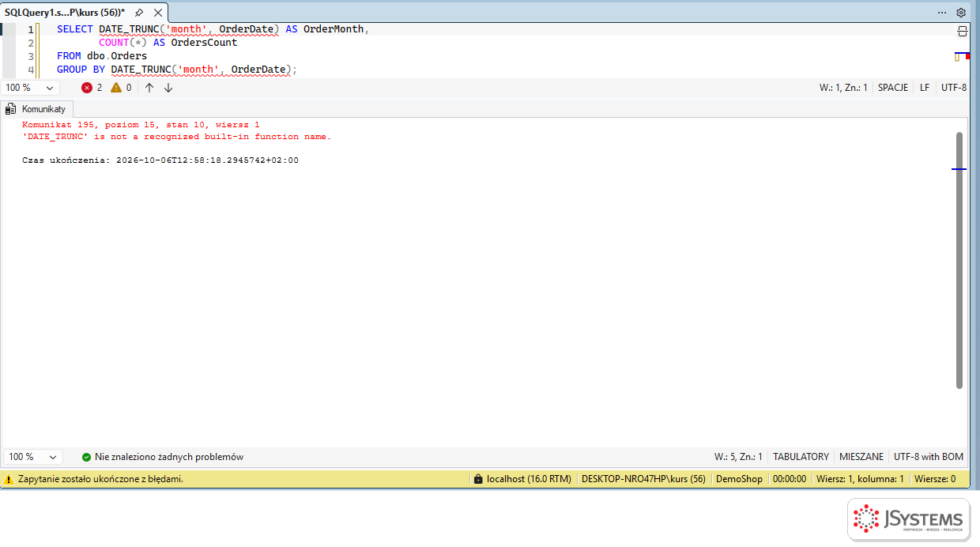Image resolution: width=980 pixels, height=547 pixels.
Task: Click messages position 'W.: 5, Zn.: 1'
Action: pos(738,457)
